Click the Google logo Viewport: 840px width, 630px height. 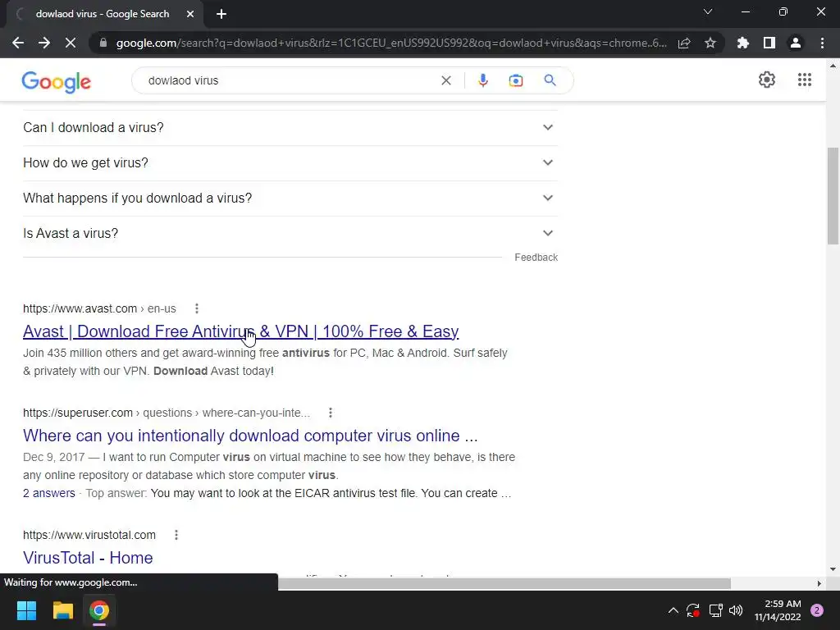pos(57,81)
